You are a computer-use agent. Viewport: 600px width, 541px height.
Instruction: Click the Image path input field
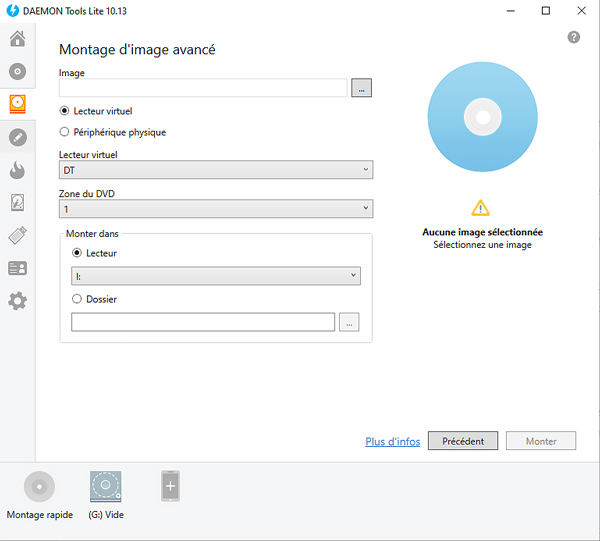tap(203, 89)
